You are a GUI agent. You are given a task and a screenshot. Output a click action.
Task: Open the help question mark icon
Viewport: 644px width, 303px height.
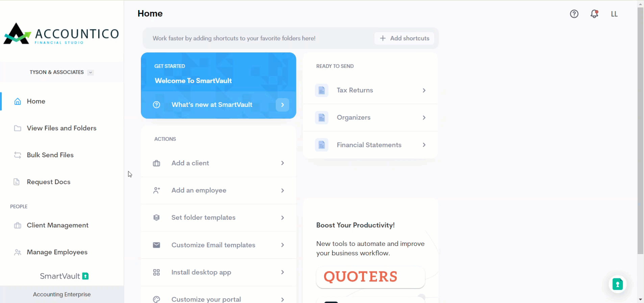(x=574, y=14)
